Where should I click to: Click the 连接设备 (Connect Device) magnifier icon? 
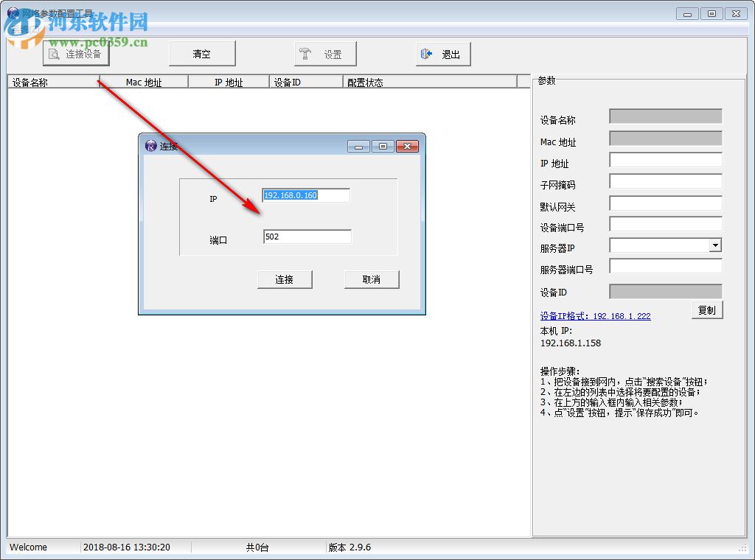[x=55, y=53]
